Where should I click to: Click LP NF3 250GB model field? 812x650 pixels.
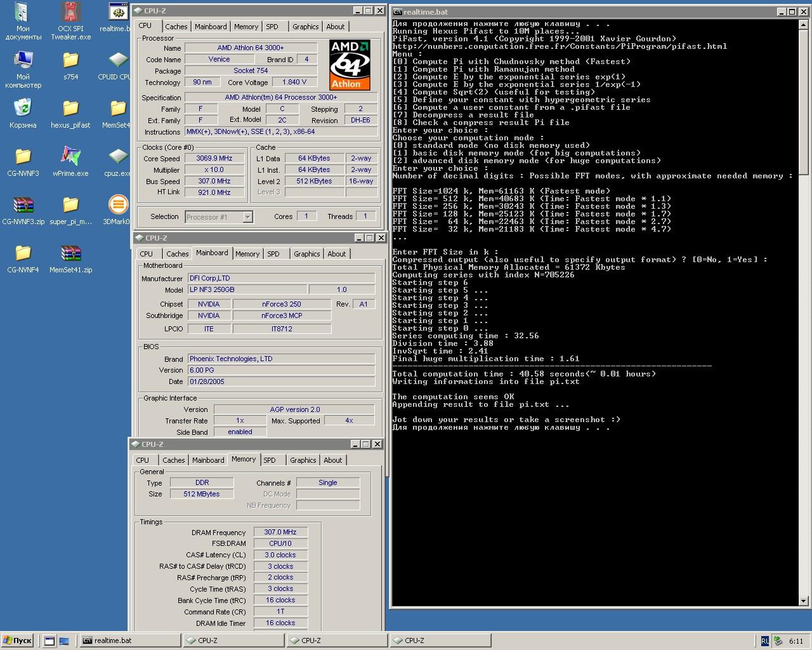click(x=247, y=289)
